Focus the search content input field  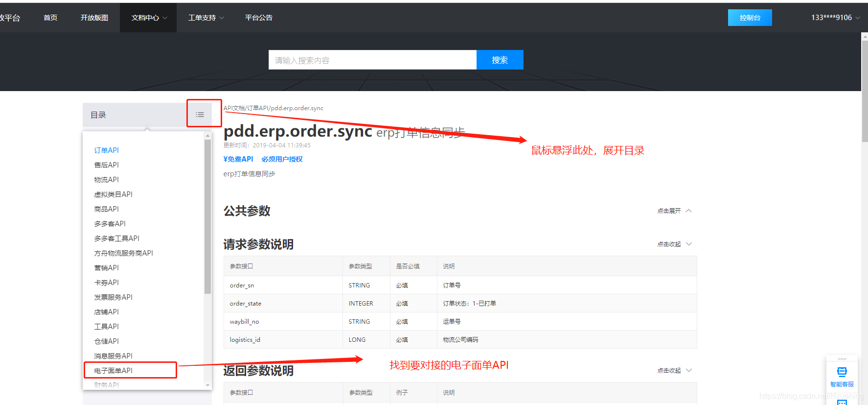click(x=372, y=60)
